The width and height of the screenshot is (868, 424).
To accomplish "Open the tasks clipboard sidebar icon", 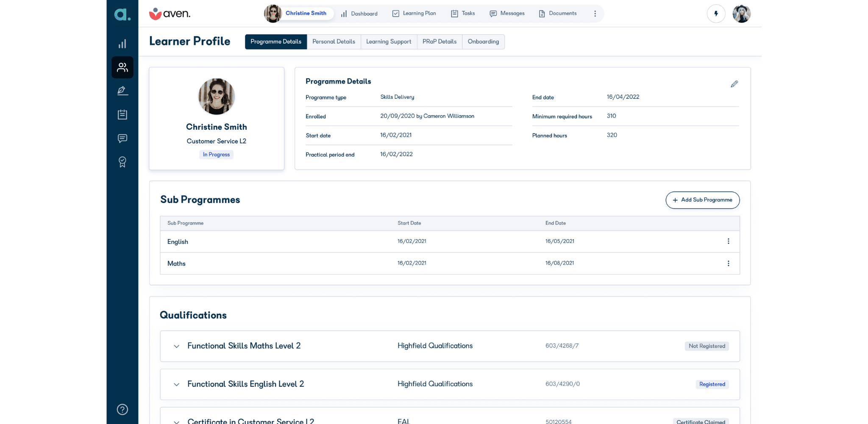I will (x=122, y=114).
